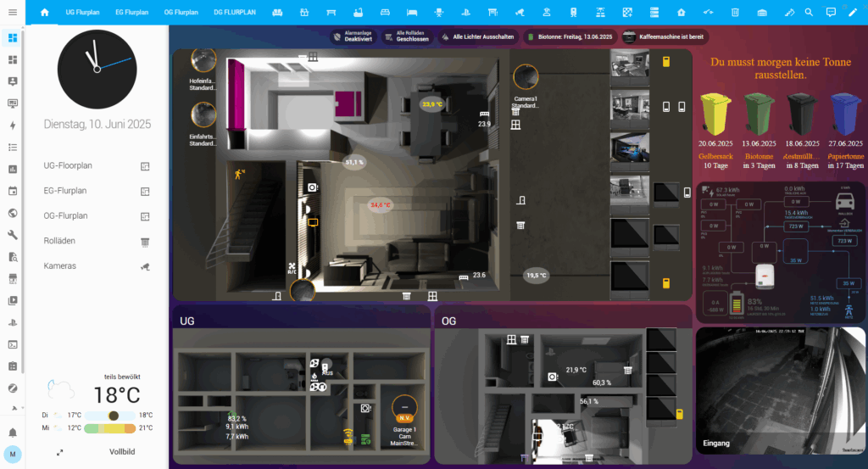Screen dimensions: 868x469
Task: Switch to the UG Flurplan tab
Action: point(82,12)
